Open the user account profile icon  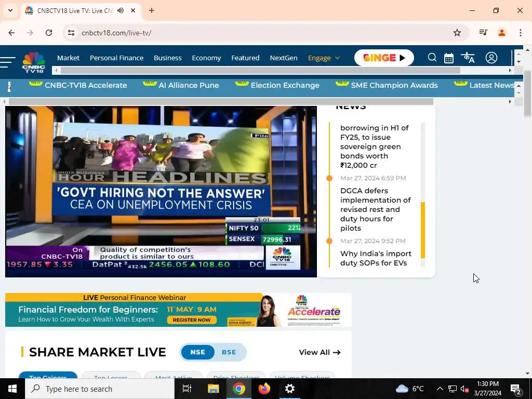[491, 58]
